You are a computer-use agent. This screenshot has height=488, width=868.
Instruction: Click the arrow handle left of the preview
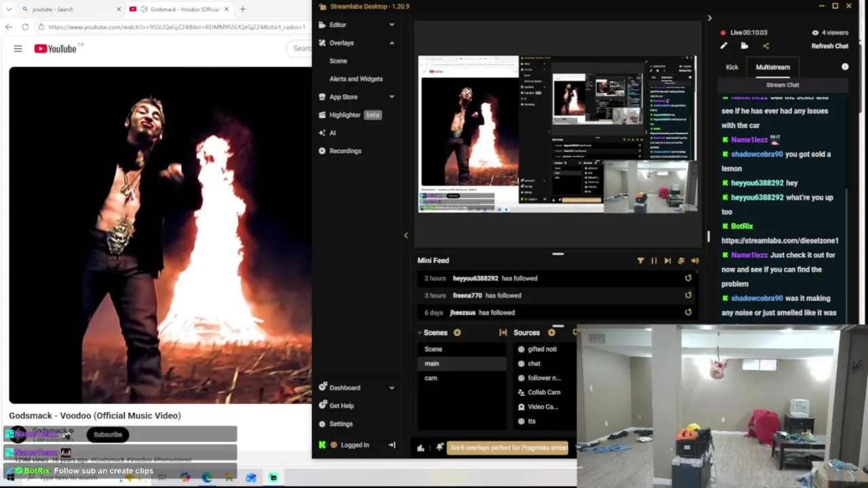(x=406, y=235)
